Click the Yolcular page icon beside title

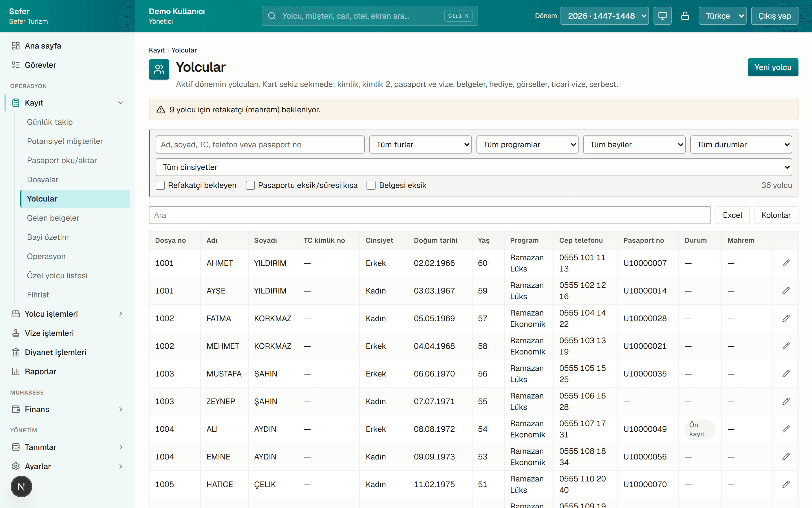point(159,69)
